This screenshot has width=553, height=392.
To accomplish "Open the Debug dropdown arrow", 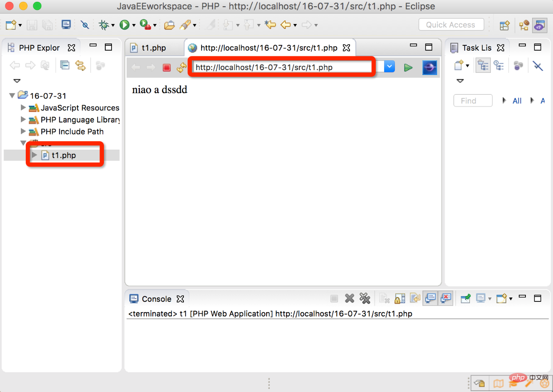I will point(113,26).
